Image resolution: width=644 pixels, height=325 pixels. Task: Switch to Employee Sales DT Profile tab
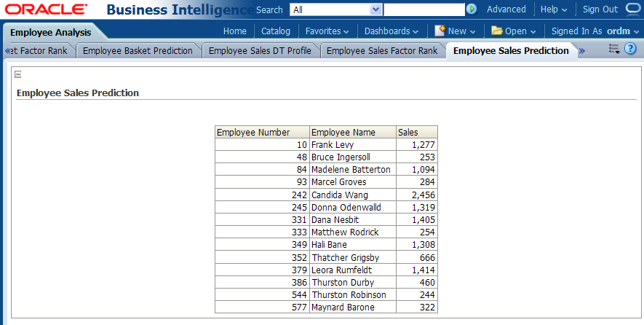pos(260,50)
